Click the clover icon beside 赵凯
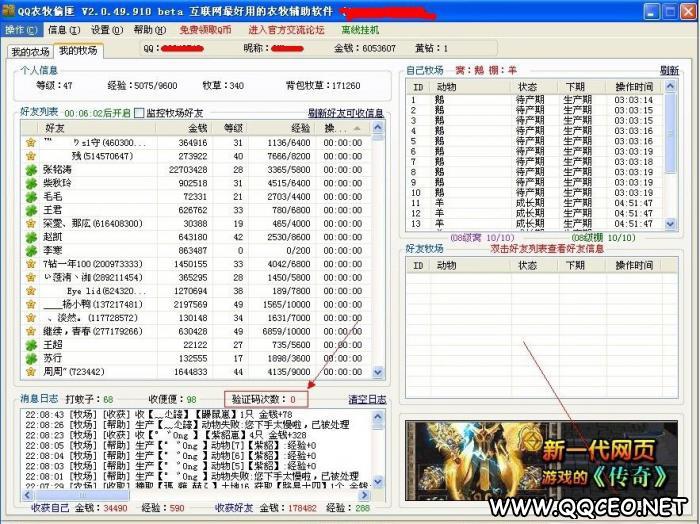700x524 pixels. pyautogui.click(x=31, y=237)
